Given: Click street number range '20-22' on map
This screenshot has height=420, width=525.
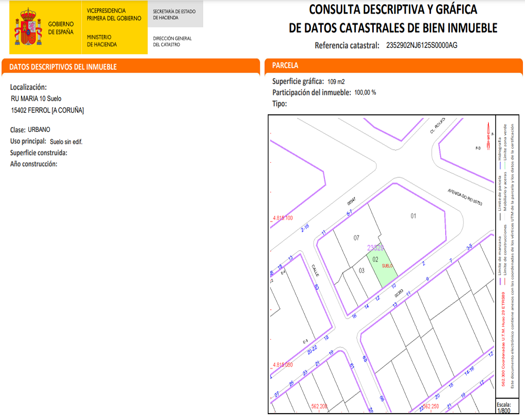Looking at the screenshot, I should [x=312, y=350].
